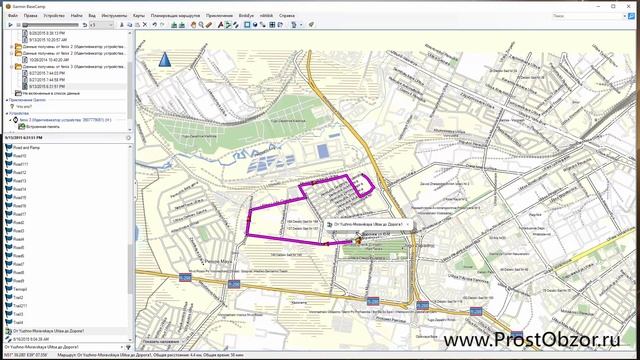
Task: Click the filter text field below list
Action: (x=61, y=347)
